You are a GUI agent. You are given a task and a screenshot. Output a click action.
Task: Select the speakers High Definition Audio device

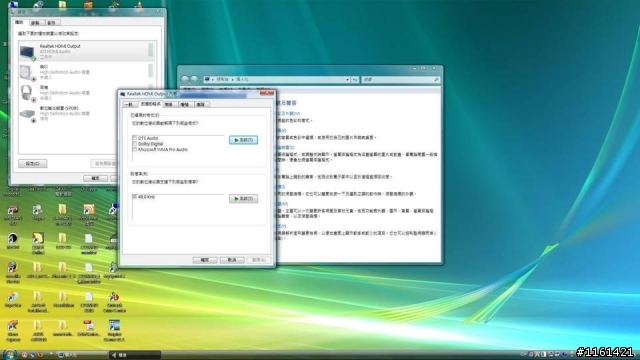coord(86,72)
